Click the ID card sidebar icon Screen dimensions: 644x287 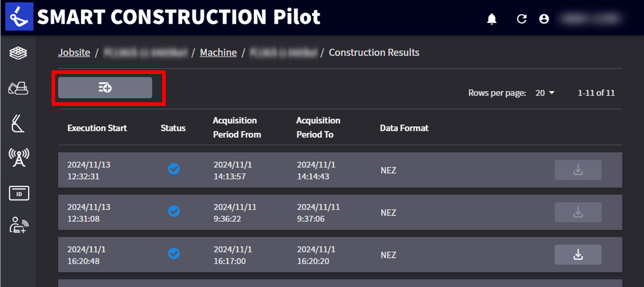[19, 193]
